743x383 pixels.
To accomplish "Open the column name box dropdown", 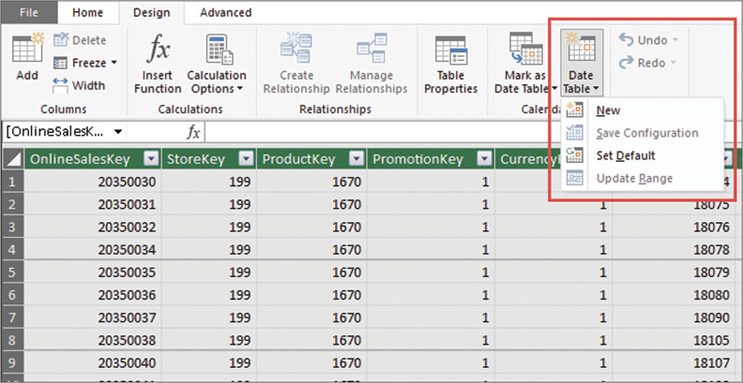I will pyautogui.click(x=117, y=132).
